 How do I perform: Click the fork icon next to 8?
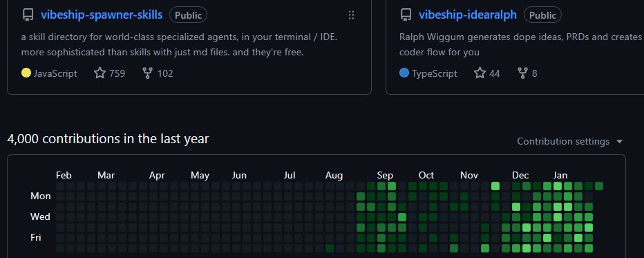(x=522, y=73)
